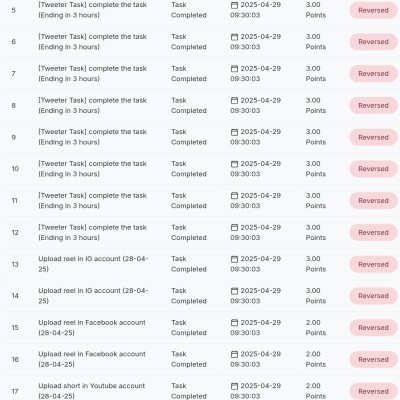Click the Reversed badge in row 10
Image resolution: width=400 pixels, height=400 pixels.
click(373, 169)
